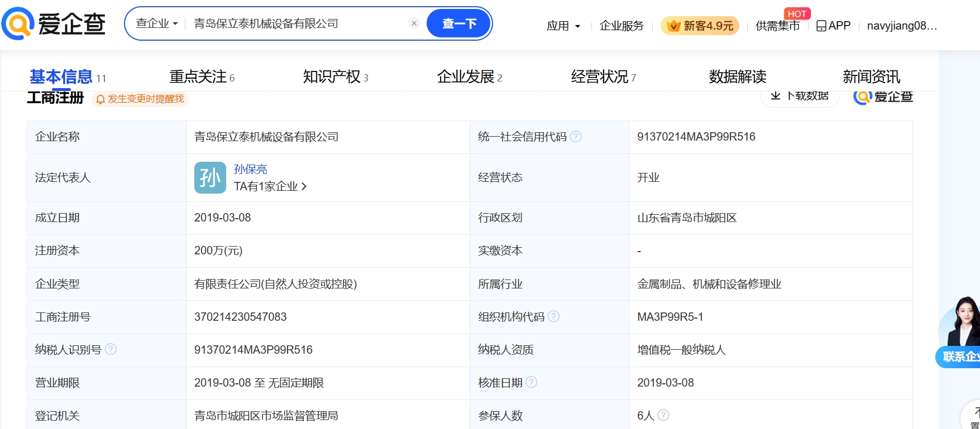Clear the search box with the X icon
Viewport: 980px width, 429px height.
[414, 23]
